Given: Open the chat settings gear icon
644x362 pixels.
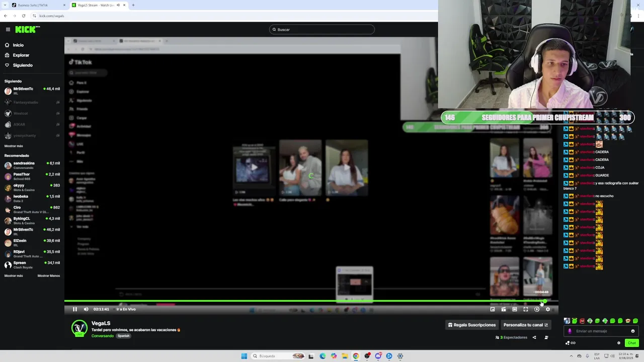Looking at the screenshot, I should [619, 343].
